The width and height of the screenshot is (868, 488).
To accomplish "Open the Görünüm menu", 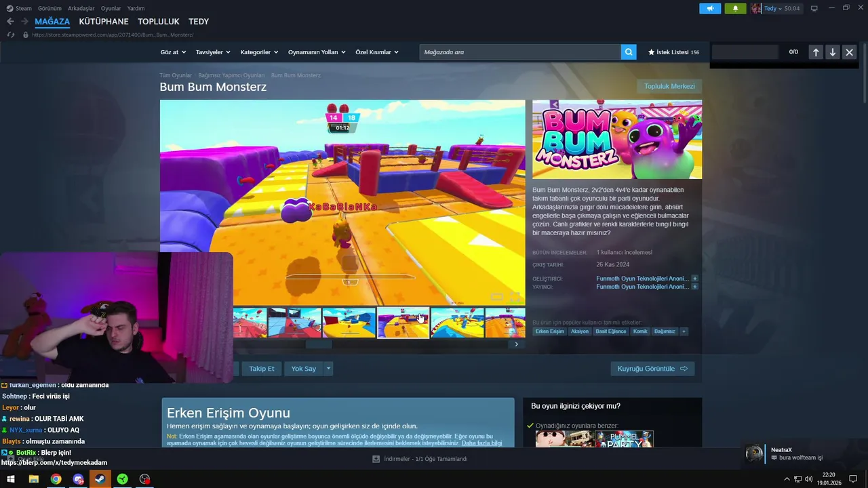I will click(50, 8).
